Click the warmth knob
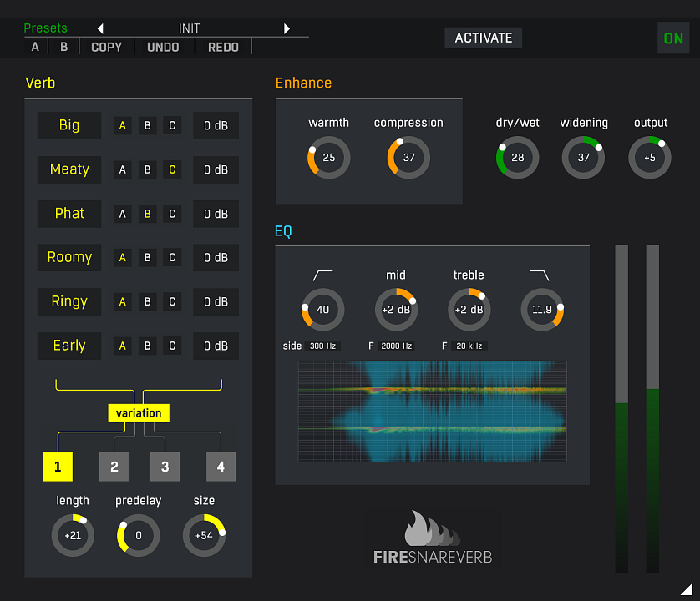Image resolution: width=700 pixels, height=601 pixels. click(x=329, y=158)
